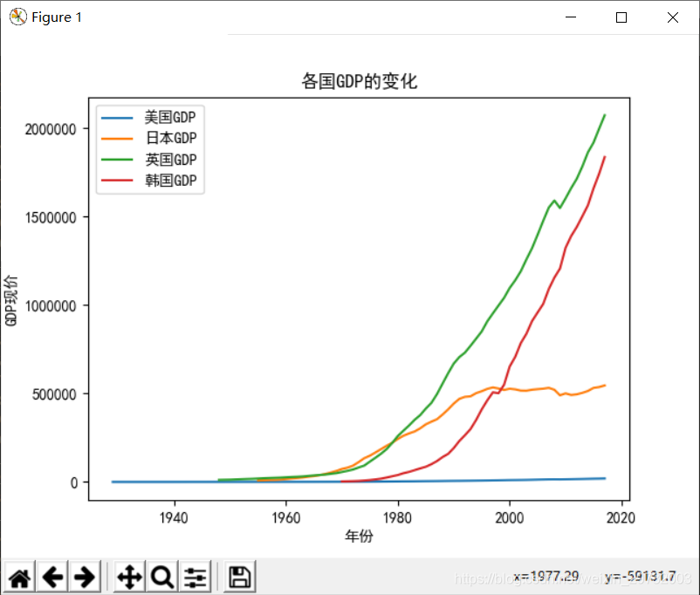Image resolution: width=700 pixels, height=595 pixels.
Task: Click the coordinate readout x=1977.29
Action: point(546,575)
